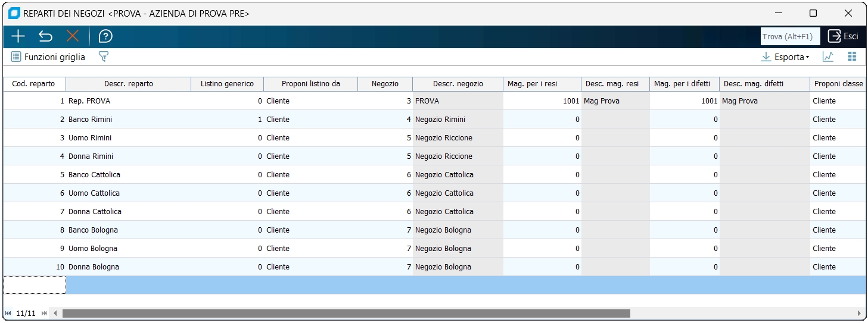868x323 pixels.
Task: Select the Uomo Bologna cell
Action: pyautogui.click(x=128, y=249)
